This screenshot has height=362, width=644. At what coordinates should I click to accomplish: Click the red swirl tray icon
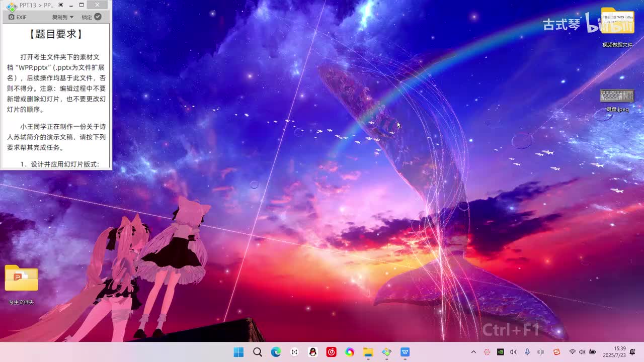(x=487, y=352)
